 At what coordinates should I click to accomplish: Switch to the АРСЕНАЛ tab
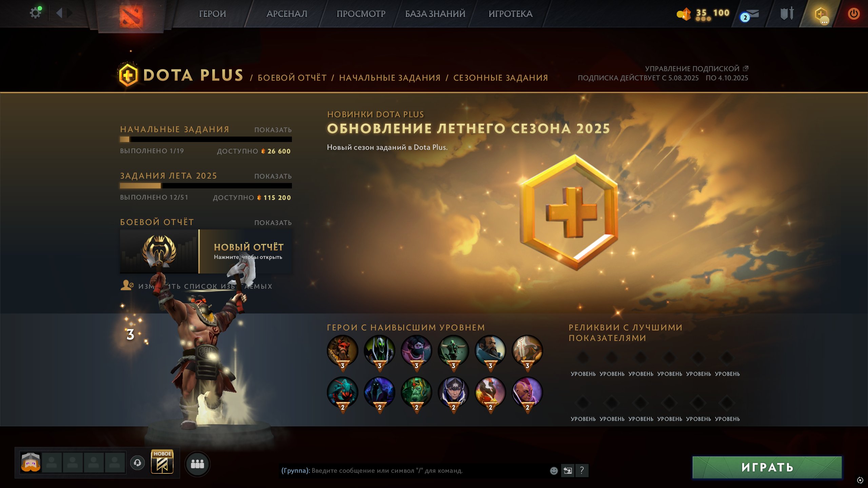pos(287,14)
